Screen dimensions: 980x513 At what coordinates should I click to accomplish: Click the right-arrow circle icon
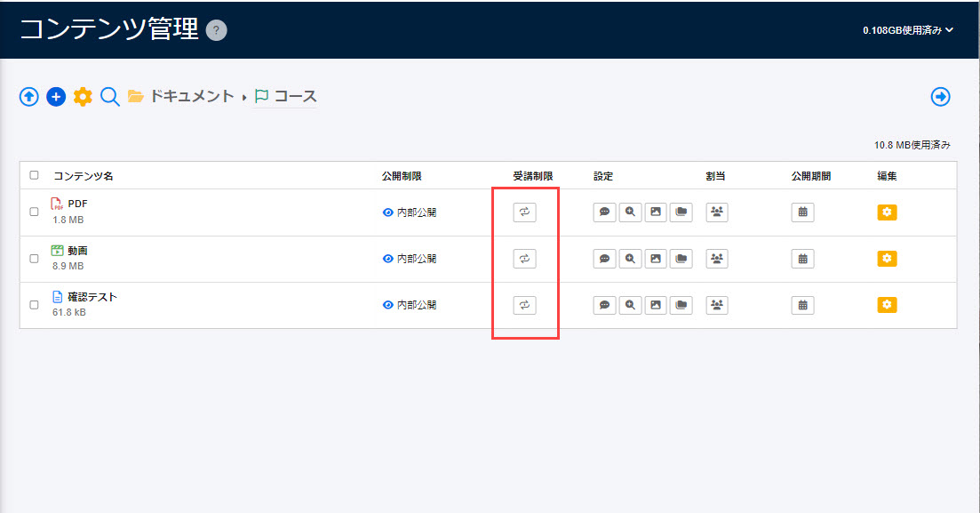click(x=940, y=97)
